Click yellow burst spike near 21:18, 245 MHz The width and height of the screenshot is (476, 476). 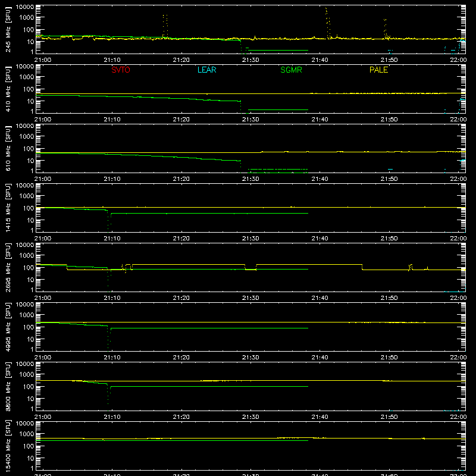point(165,26)
